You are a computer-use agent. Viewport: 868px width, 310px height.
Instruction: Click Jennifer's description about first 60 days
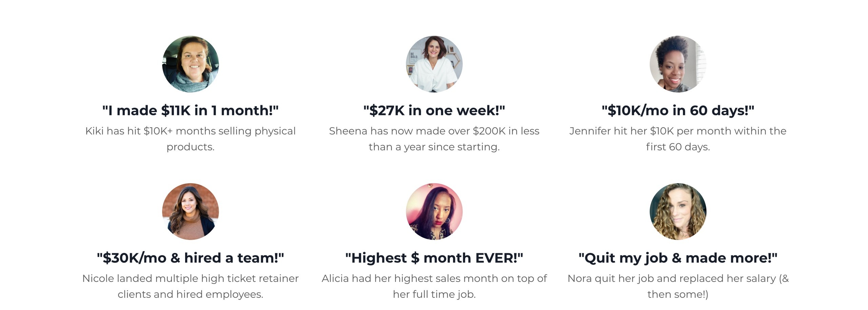click(678, 139)
